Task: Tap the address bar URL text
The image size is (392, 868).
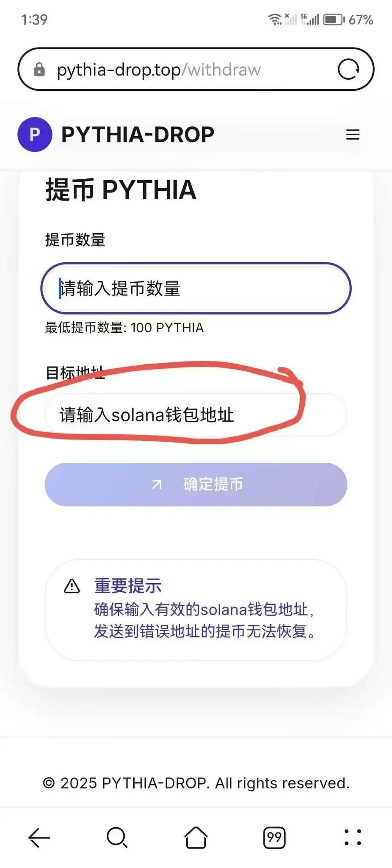Action: click(x=159, y=70)
